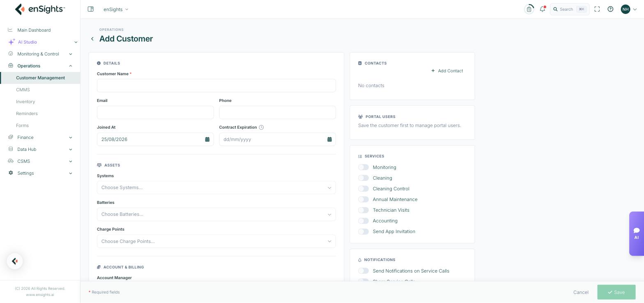
Task: Collapse the Operations menu section
Action: coord(40,66)
